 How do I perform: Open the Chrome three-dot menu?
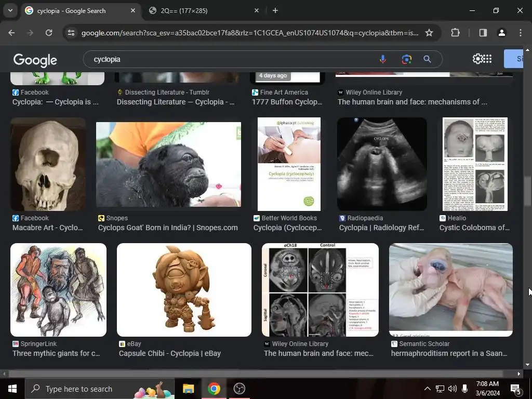520,33
